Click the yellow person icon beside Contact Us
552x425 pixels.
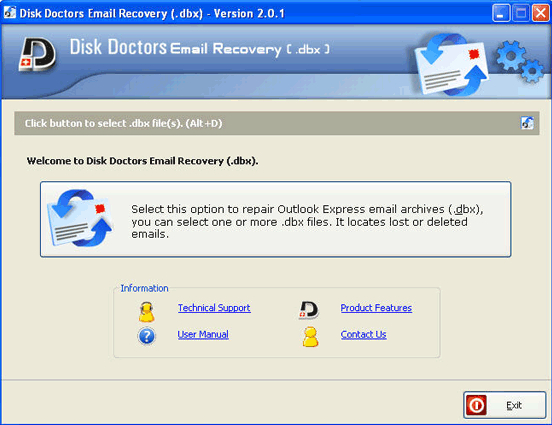click(x=310, y=337)
